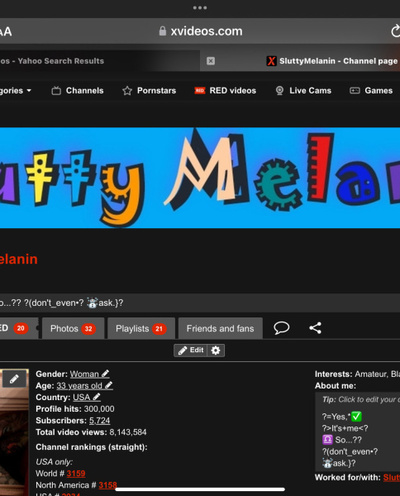Edit Gender using its pencil icon
This screenshot has height=496, width=400.
pos(105,374)
